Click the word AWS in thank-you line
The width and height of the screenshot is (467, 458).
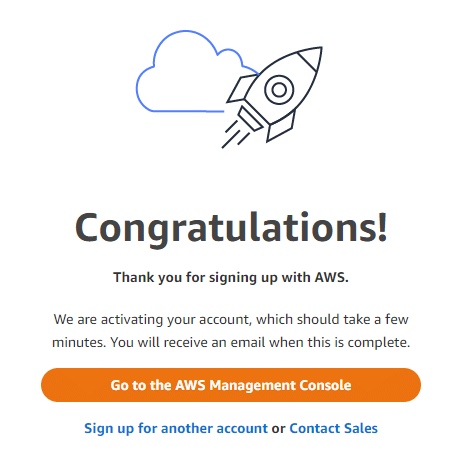[x=332, y=277]
